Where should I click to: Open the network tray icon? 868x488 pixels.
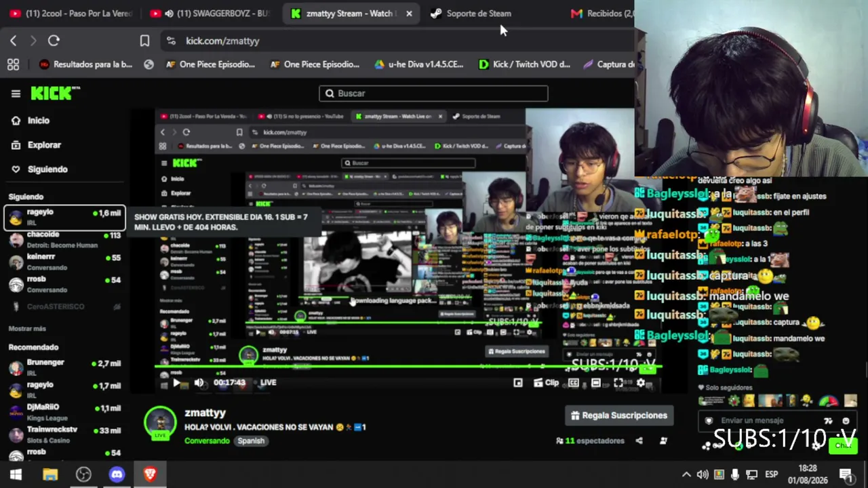coord(751,474)
